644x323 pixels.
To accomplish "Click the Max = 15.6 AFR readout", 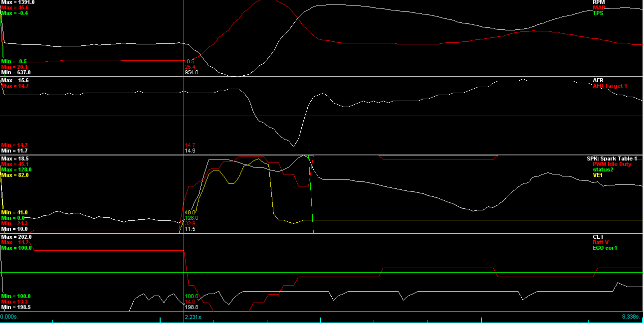I will [x=16, y=80].
